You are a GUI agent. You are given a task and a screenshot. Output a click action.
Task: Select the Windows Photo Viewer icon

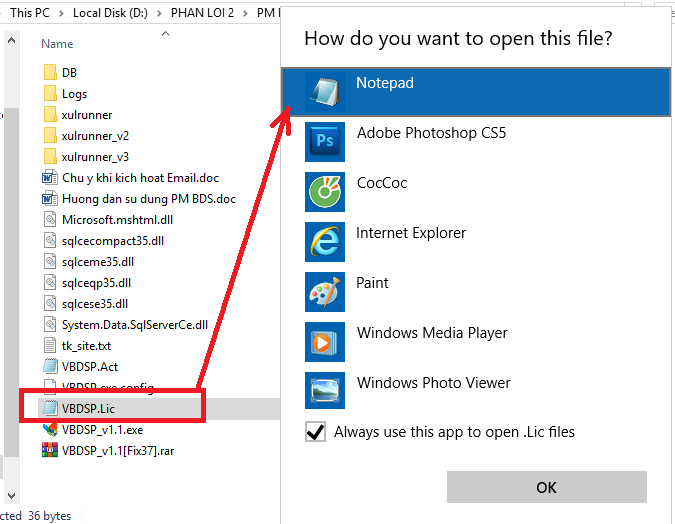click(x=325, y=390)
